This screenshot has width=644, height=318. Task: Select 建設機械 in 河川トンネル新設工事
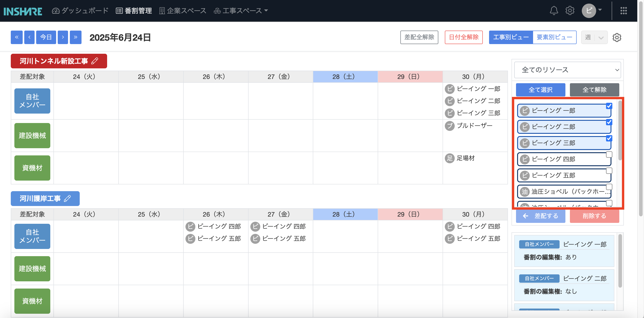point(32,135)
